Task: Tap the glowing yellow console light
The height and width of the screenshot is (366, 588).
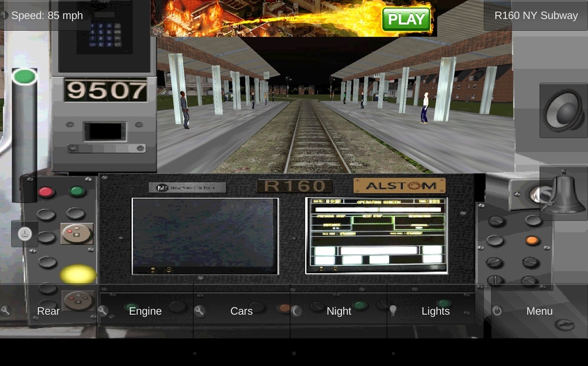Action: (x=78, y=274)
